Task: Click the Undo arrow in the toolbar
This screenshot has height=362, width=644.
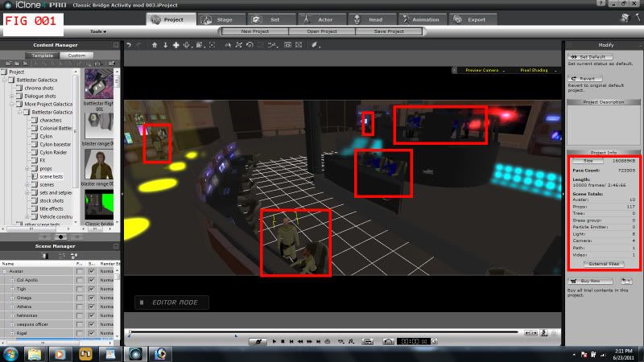Action: pos(129,45)
